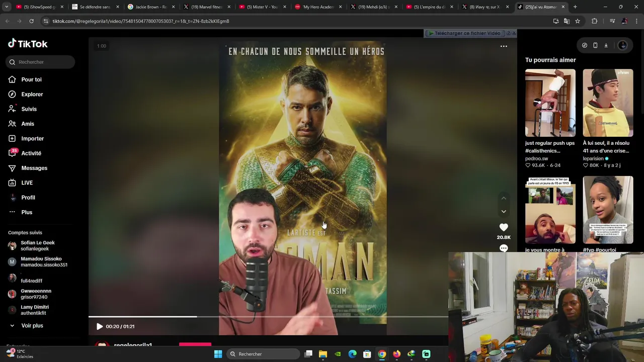The width and height of the screenshot is (644, 362).
Task: Open the Chrome extensions puzzle icon
Action: tap(595, 21)
